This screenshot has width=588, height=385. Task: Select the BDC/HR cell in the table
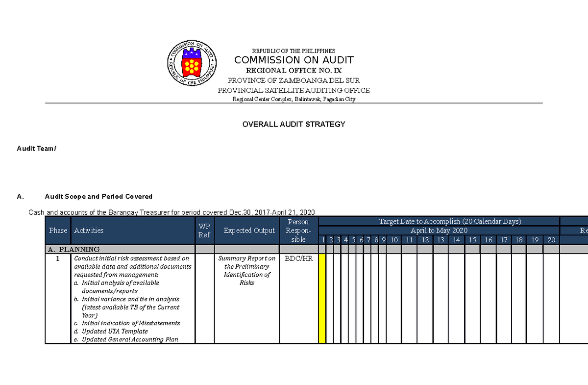click(x=298, y=258)
